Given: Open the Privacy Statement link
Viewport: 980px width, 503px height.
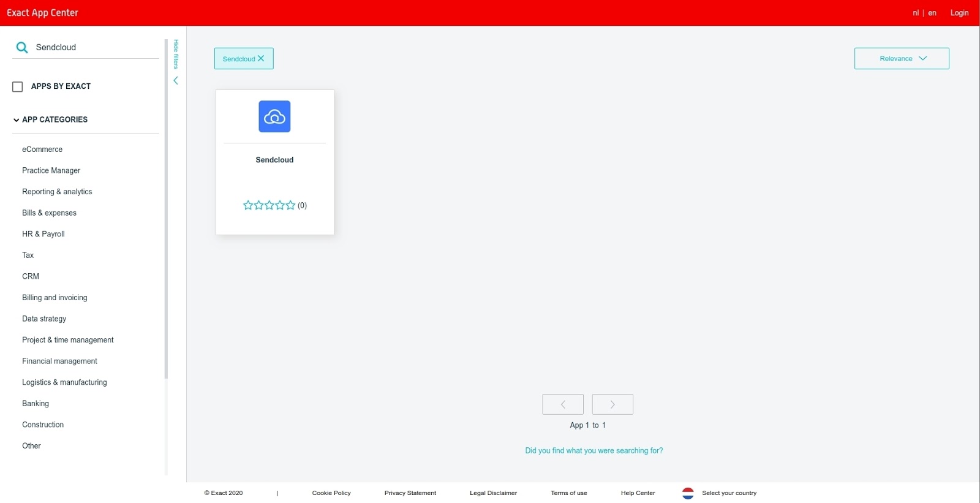Looking at the screenshot, I should (x=410, y=493).
